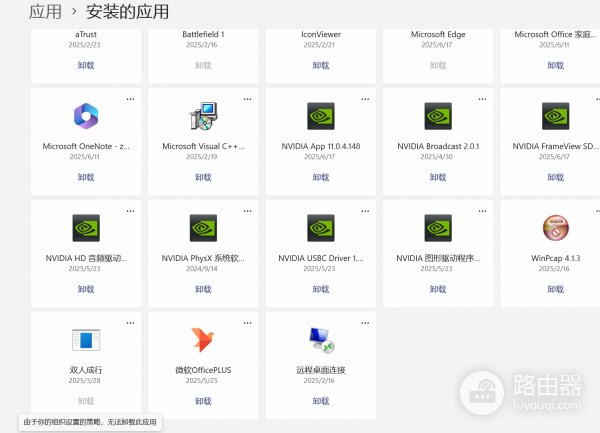Open more options for NVIDIA App
The height and width of the screenshot is (433, 600).
(365, 99)
